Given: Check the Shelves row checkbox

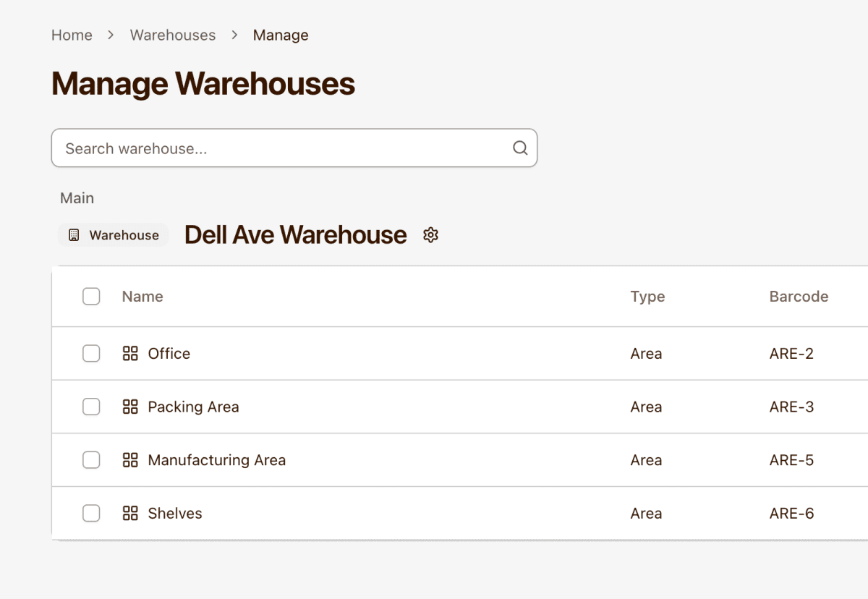Looking at the screenshot, I should coord(91,514).
